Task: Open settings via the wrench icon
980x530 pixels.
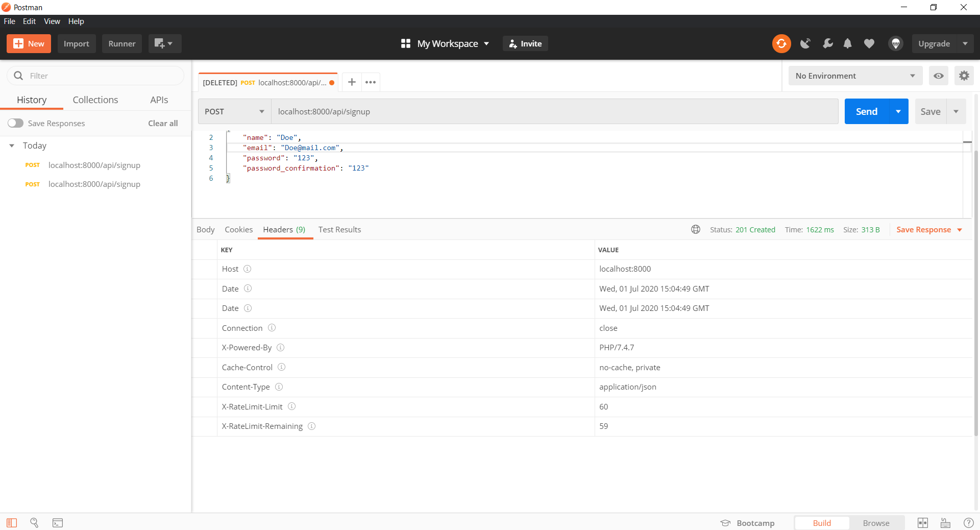Action: coord(827,43)
